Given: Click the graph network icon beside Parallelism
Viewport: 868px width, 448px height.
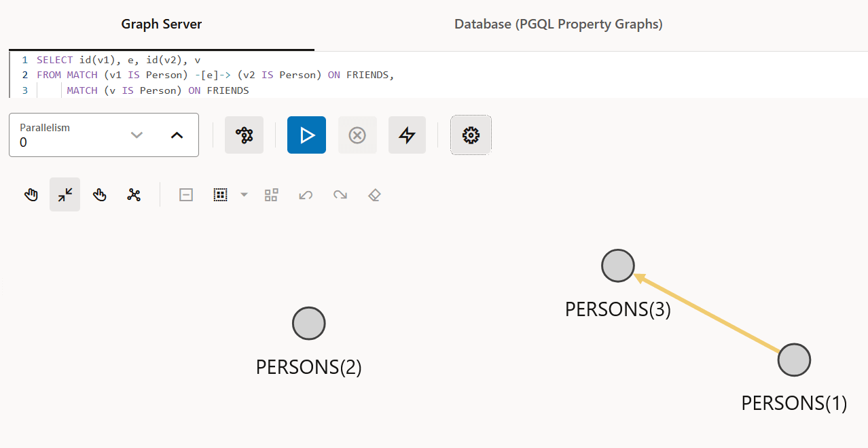Looking at the screenshot, I should pyautogui.click(x=244, y=135).
